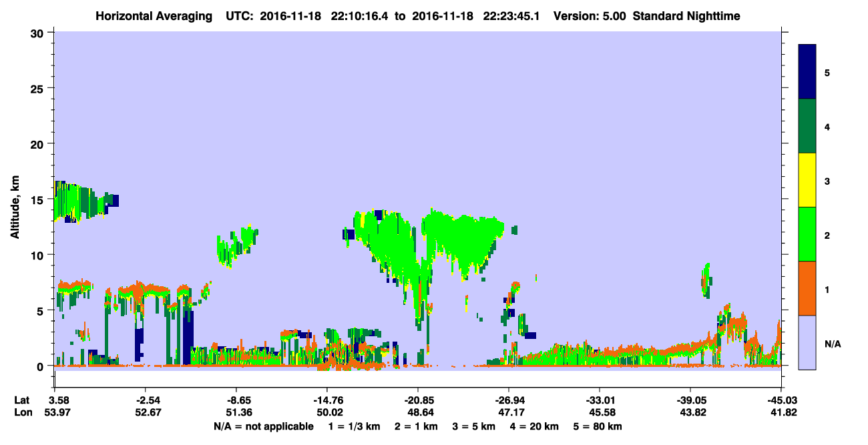Viewport: 868px width, 445px height.
Task: Click the 'Lat' row label
Action: click(x=21, y=400)
